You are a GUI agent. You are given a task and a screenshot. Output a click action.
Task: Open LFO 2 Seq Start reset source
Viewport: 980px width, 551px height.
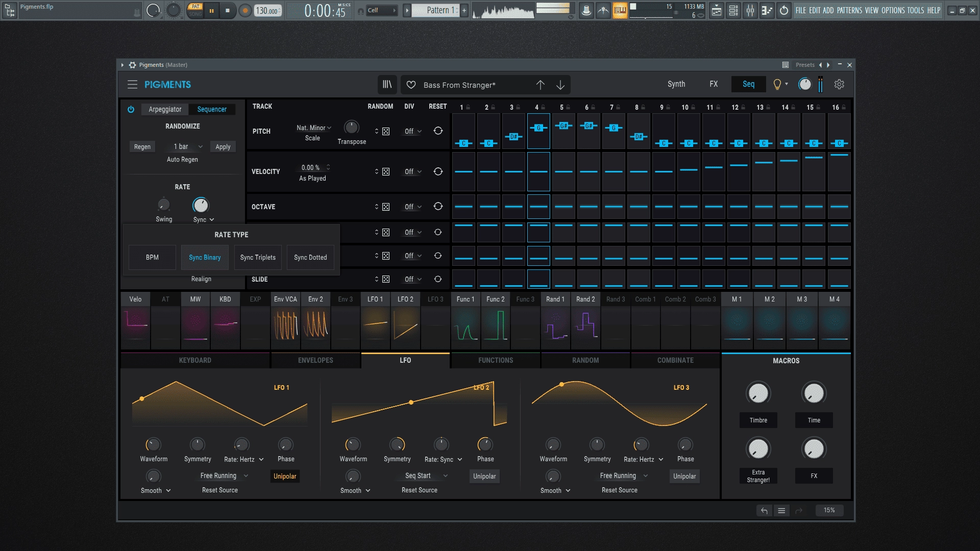[x=426, y=475]
